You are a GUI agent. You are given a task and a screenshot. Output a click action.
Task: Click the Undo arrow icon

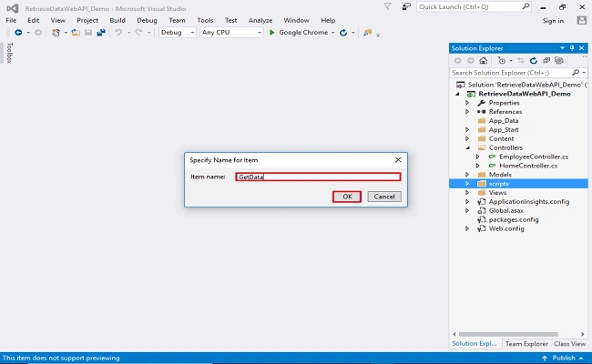118,33
